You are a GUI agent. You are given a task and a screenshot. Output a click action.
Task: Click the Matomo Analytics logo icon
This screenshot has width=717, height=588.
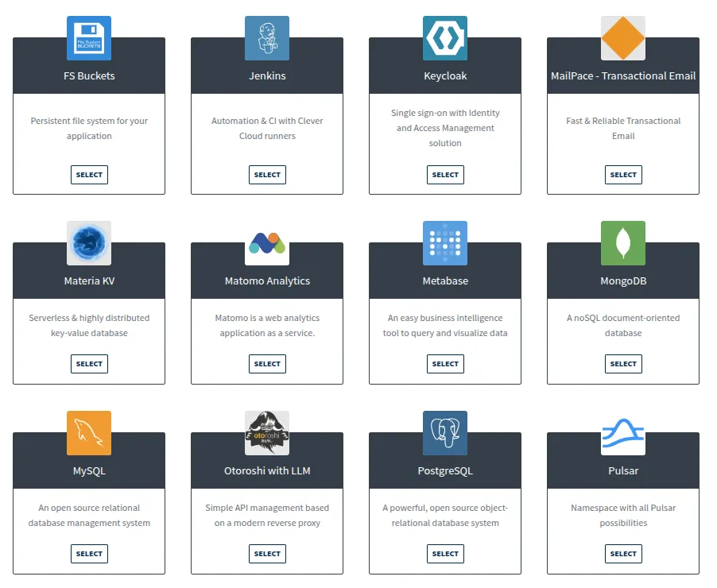coord(267,243)
